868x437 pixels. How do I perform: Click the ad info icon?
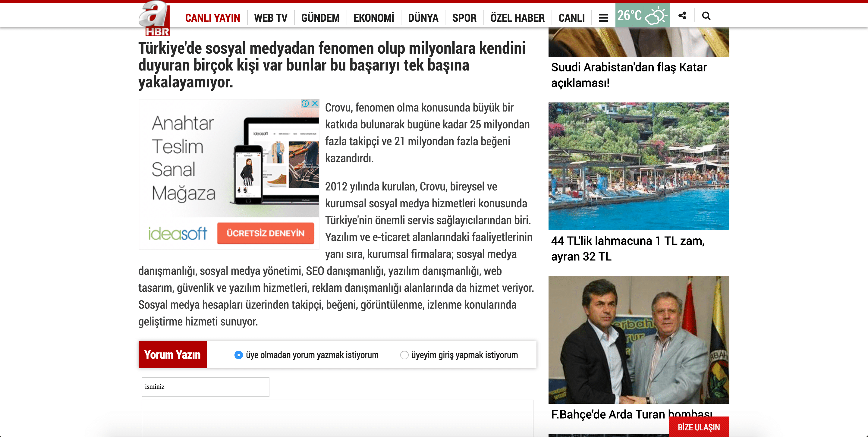click(x=305, y=103)
